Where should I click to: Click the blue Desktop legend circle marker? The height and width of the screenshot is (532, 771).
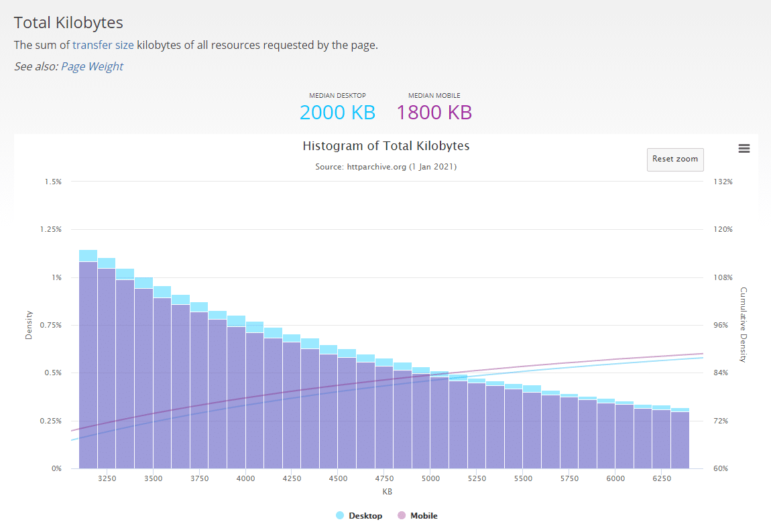tap(340, 516)
